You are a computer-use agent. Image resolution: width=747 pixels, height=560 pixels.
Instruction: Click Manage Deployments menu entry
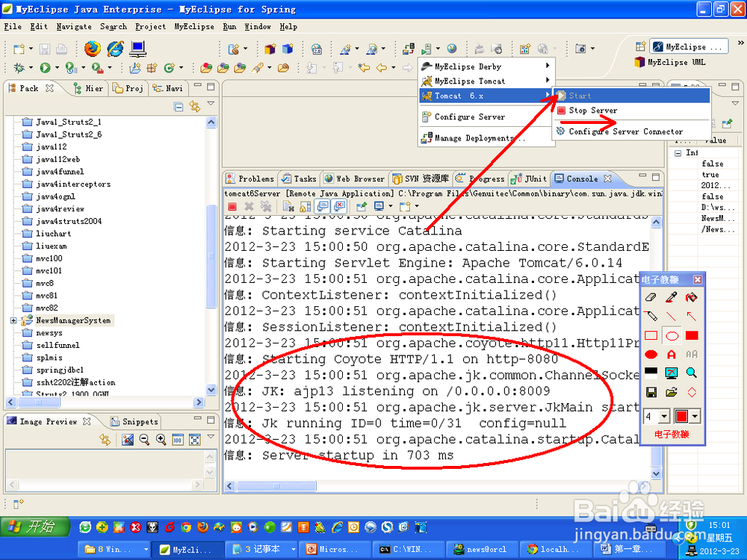486,138
